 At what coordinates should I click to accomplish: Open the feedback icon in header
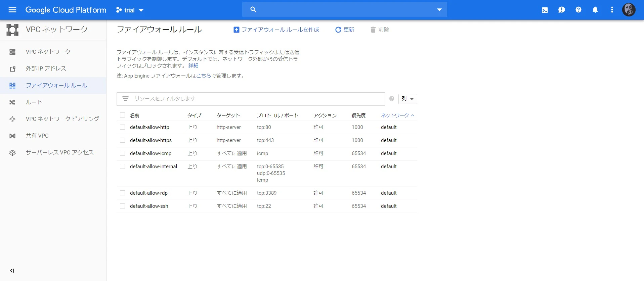pyautogui.click(x=562, y=10)
